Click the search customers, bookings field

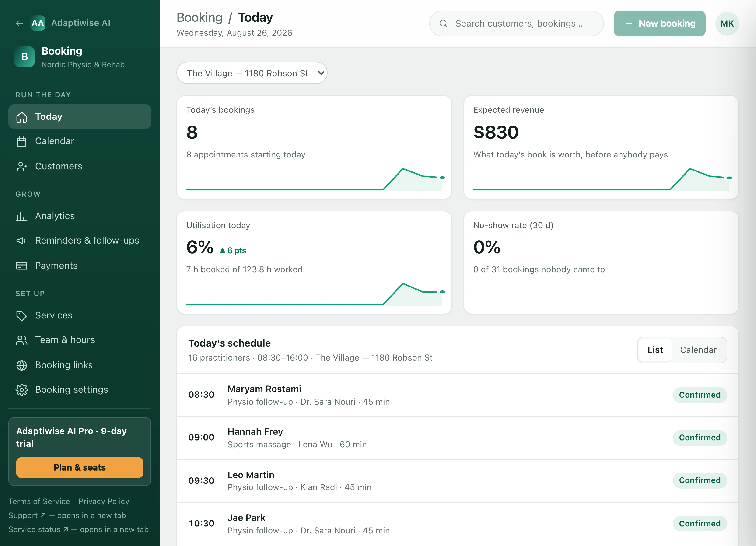tap(516, 24)
